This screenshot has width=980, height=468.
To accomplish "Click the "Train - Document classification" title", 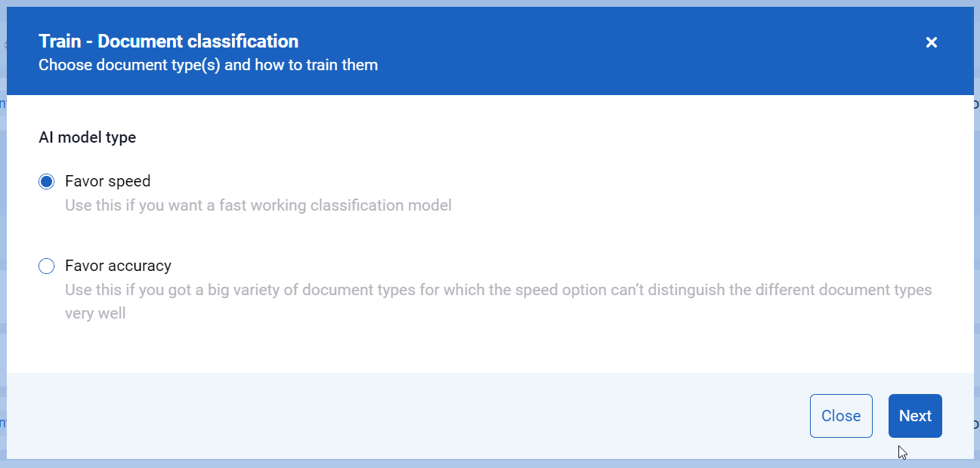I will (168, 41).
